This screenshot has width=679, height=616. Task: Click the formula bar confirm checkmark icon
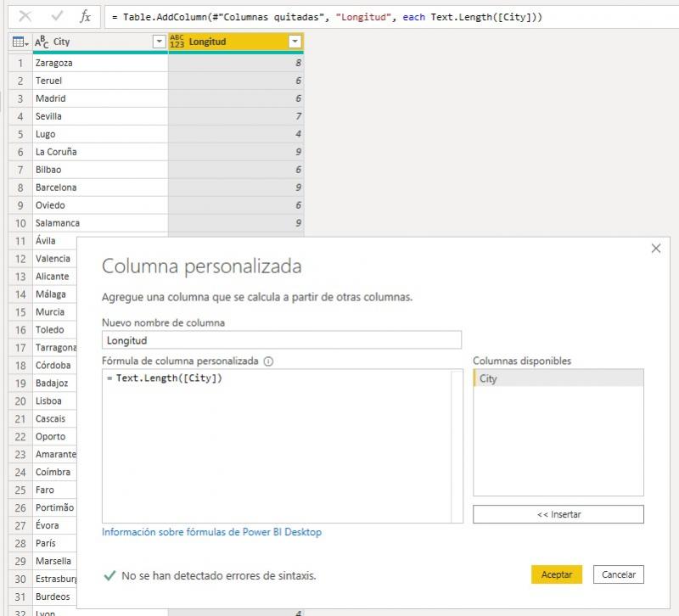click(x=57, y=16)
